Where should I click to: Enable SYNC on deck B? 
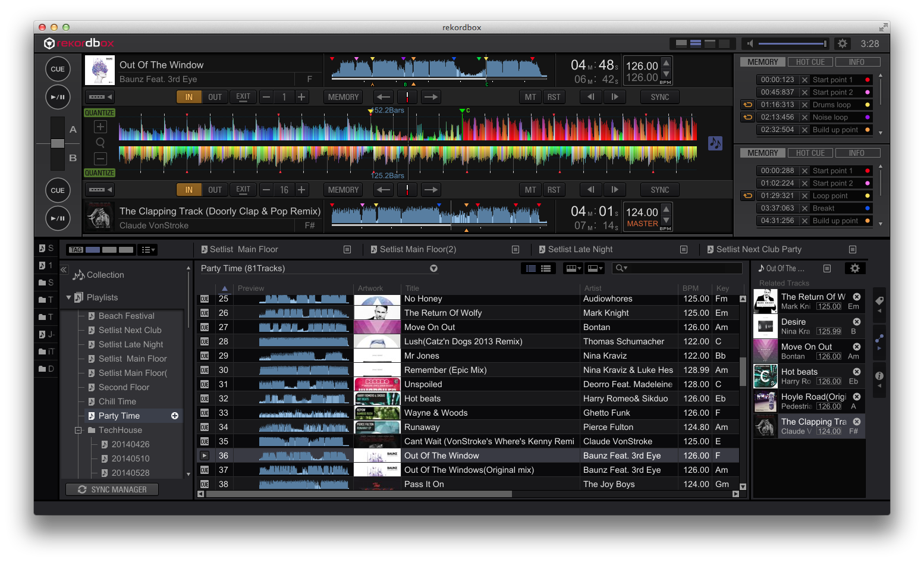[x=659, y=190]
